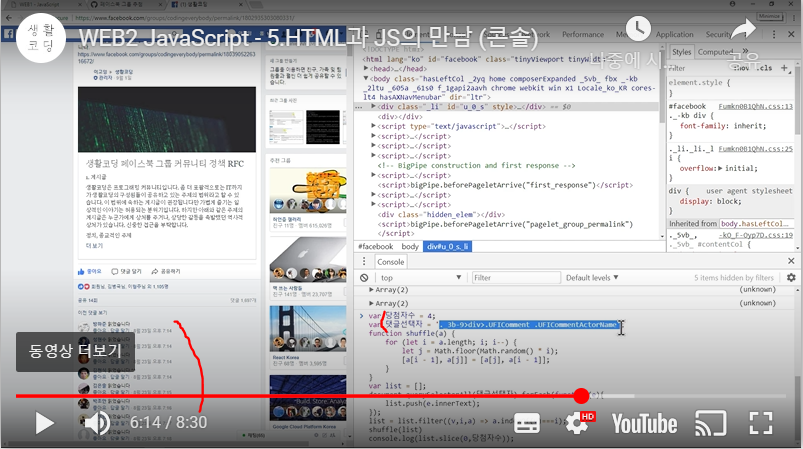Toggle subtitles captions icon

tap(527, 423)
